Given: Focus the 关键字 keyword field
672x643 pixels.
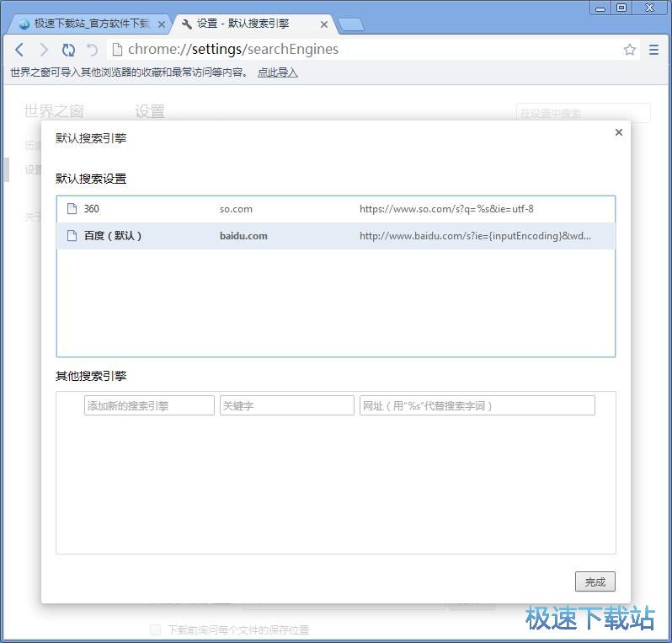Looking at the screenshot, I should click(x=286, y=405).
